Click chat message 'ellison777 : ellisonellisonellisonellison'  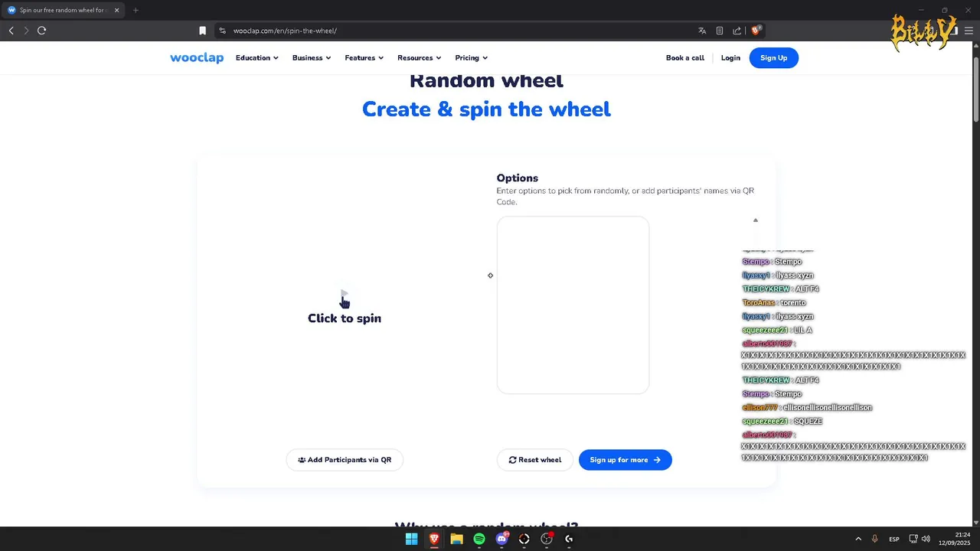tap(807, 407)
